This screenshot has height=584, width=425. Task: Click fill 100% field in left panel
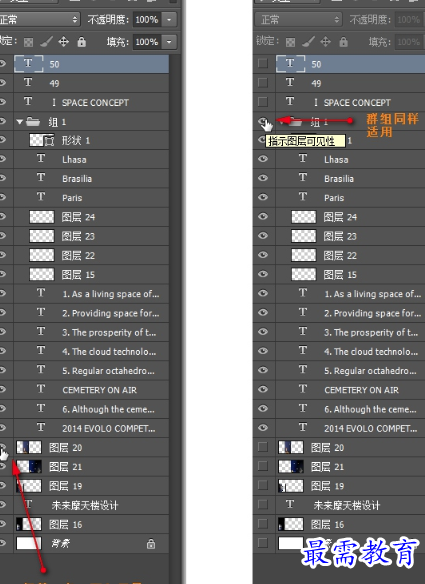pyautogui.click(x=147, y=42)
